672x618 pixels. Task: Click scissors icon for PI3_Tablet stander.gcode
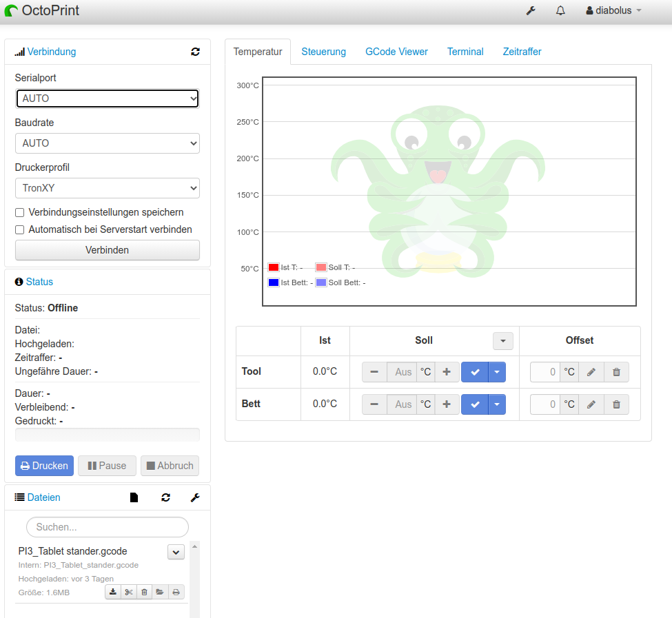point(129,592)
